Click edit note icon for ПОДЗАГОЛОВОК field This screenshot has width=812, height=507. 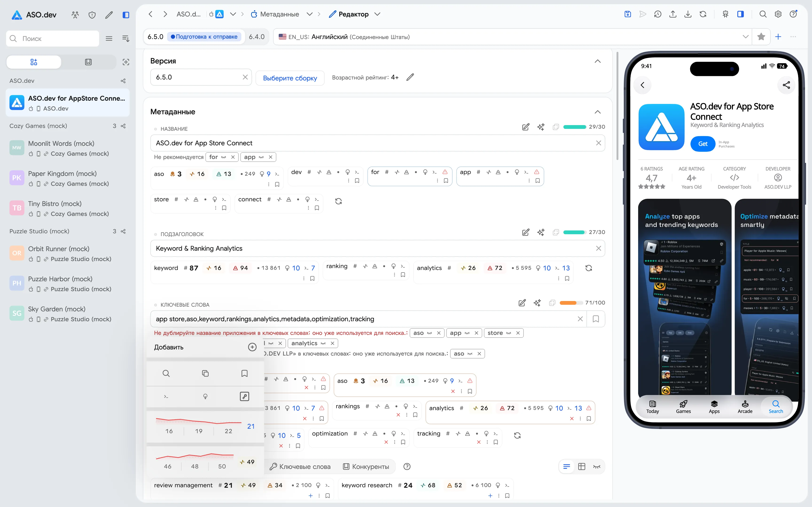tap(526, 232)
